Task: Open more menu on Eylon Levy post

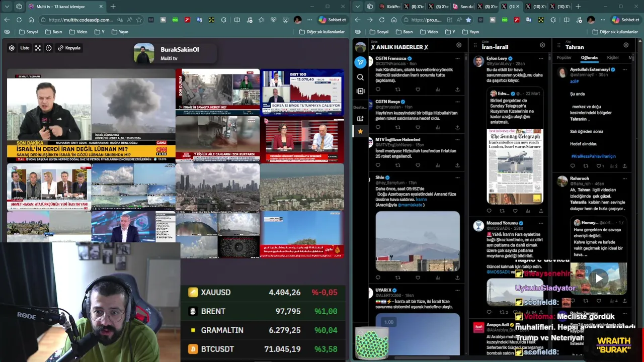Action: point(541,58)
